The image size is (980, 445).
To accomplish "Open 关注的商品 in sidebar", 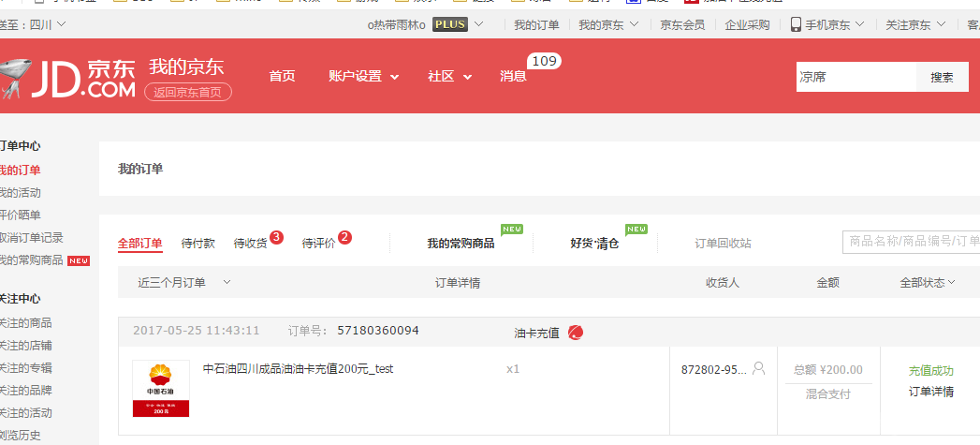I will 25,323.
